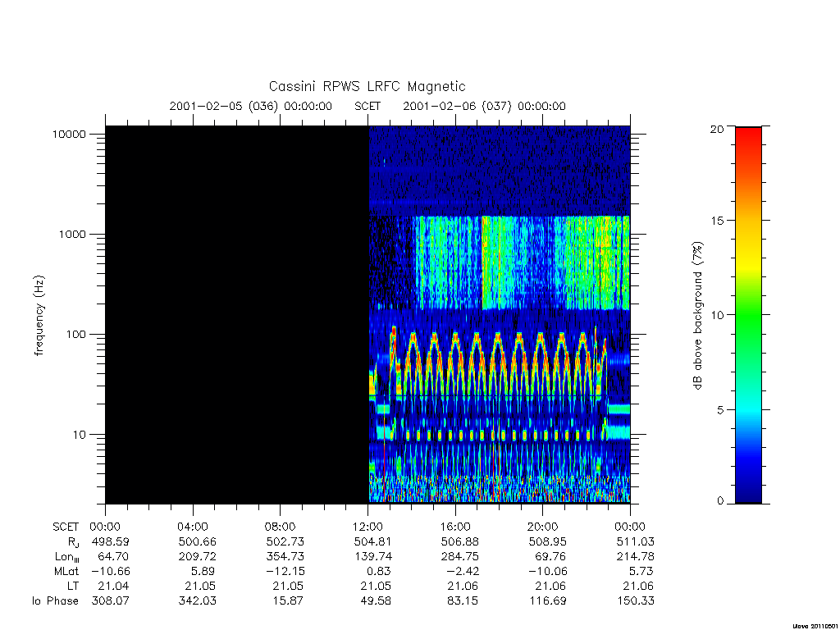
Task: Click the dB above background colorbar title
Action: (x=697, y=316)
